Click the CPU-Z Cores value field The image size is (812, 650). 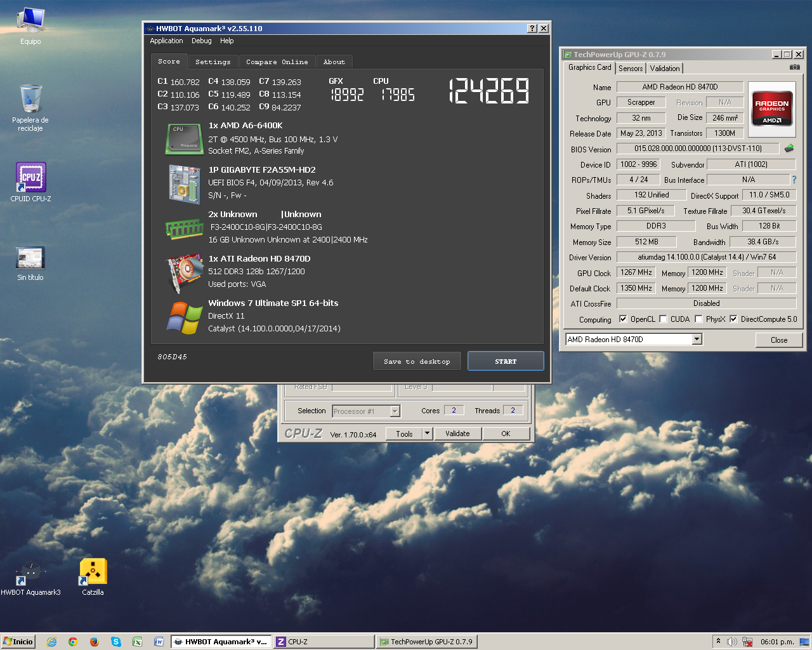click(454, 410)
